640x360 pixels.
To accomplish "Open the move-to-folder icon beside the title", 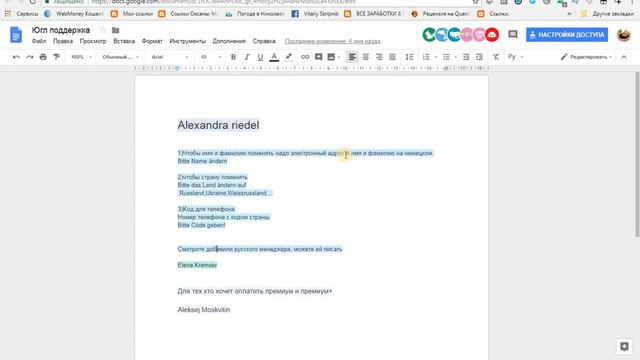I will tap(116, 30).
